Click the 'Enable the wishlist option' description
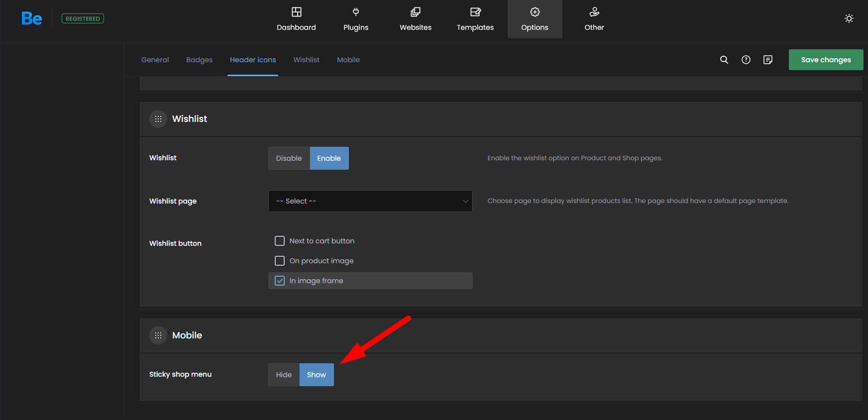868x420 pixels. (575, 158)
